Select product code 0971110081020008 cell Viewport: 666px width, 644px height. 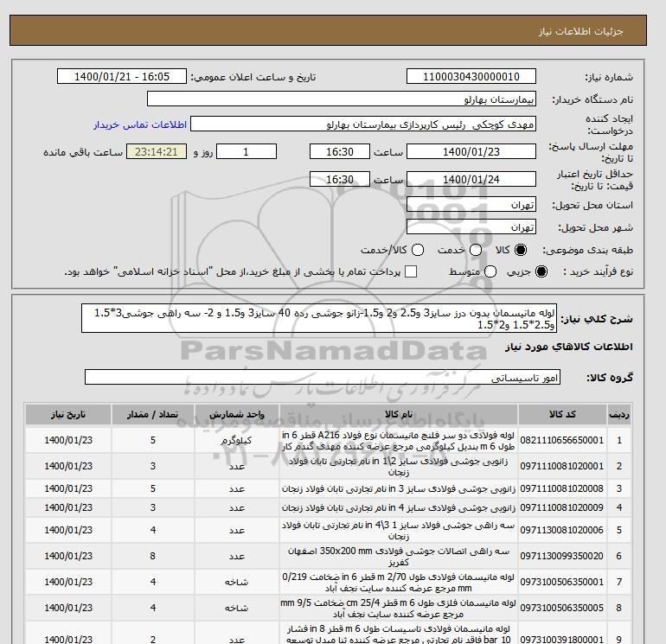[562, 488]
